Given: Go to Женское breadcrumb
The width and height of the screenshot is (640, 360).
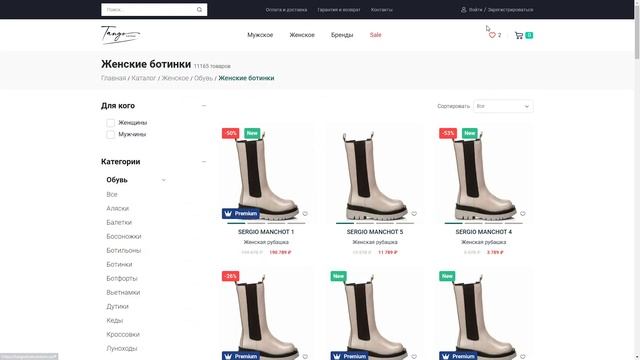Looking at the screenshot, I should (175, 78).
